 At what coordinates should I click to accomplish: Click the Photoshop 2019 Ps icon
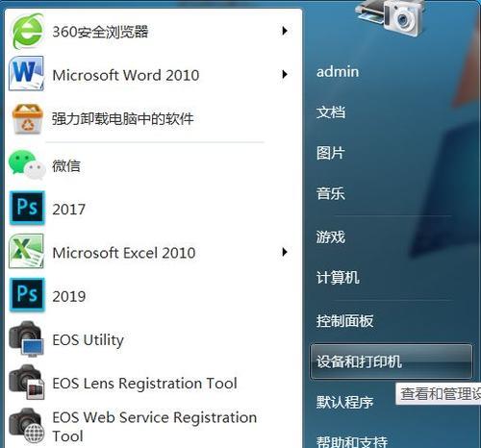click(x=27, y=295)
